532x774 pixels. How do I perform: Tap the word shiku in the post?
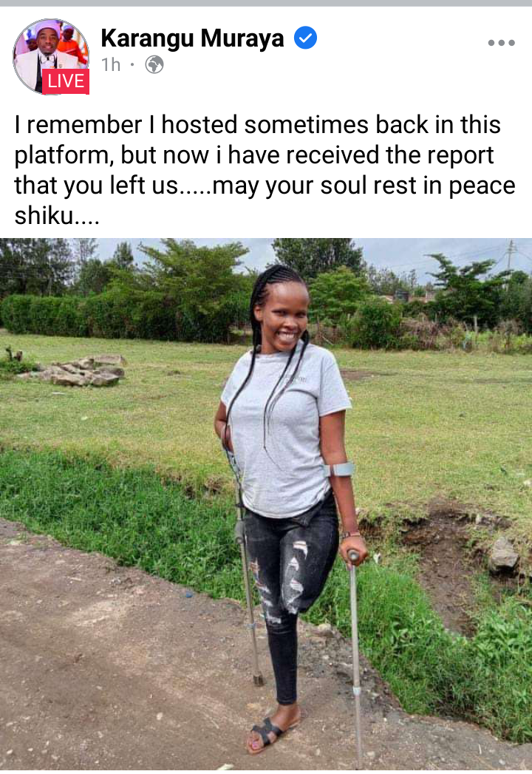(x=44, y=215)
